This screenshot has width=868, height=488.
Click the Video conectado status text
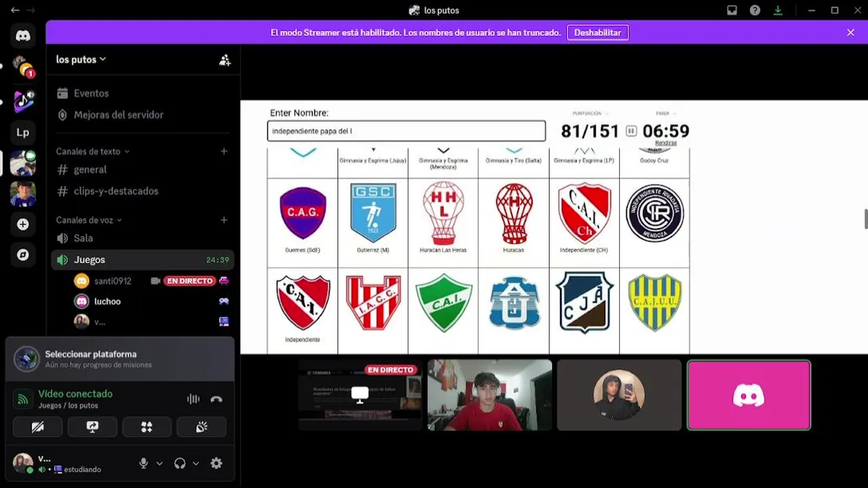(75, 394)
